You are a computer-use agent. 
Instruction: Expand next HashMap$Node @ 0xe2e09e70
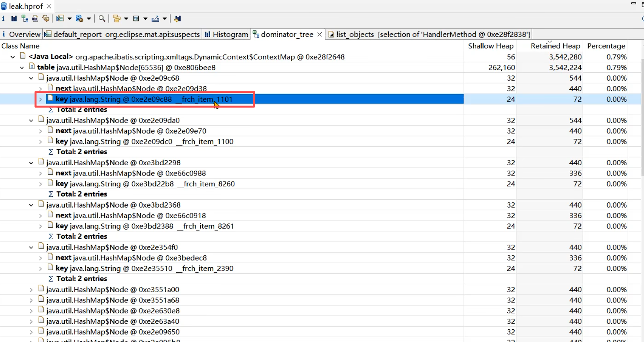pyautogui.click(x=40, y=131)
